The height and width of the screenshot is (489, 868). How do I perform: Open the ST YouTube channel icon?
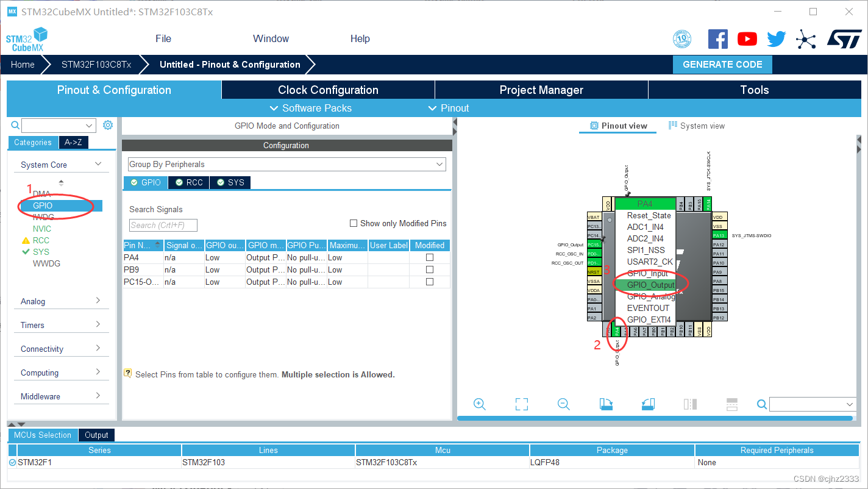click(x=747, y=39)
